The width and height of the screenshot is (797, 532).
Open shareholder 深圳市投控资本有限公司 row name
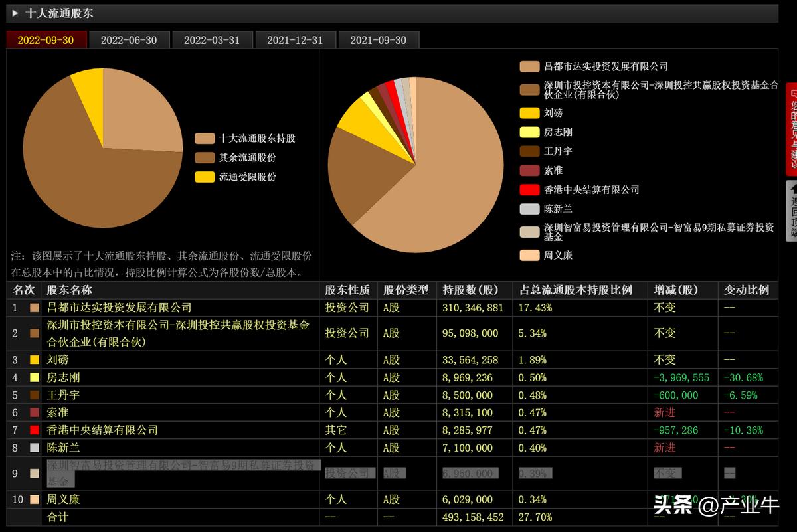pos(178,333)
